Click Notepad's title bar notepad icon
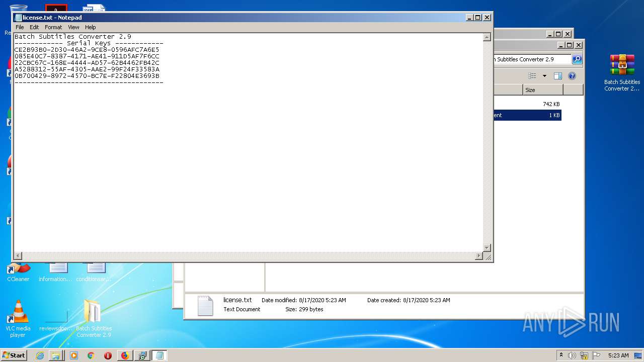The width and height of the screenshot is (644, 362). pos(18,18)
